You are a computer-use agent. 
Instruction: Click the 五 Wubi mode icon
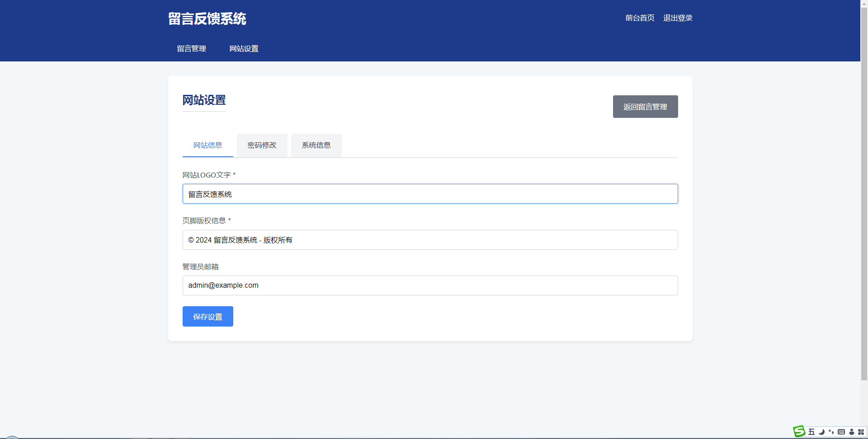tap(811, 432)
